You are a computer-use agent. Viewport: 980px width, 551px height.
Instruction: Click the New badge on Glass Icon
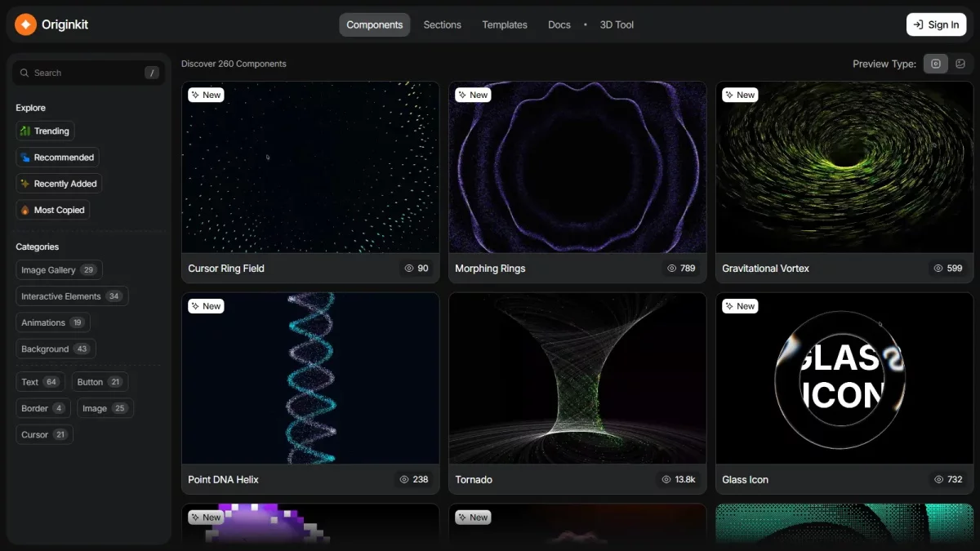click(x=740, y=306)
